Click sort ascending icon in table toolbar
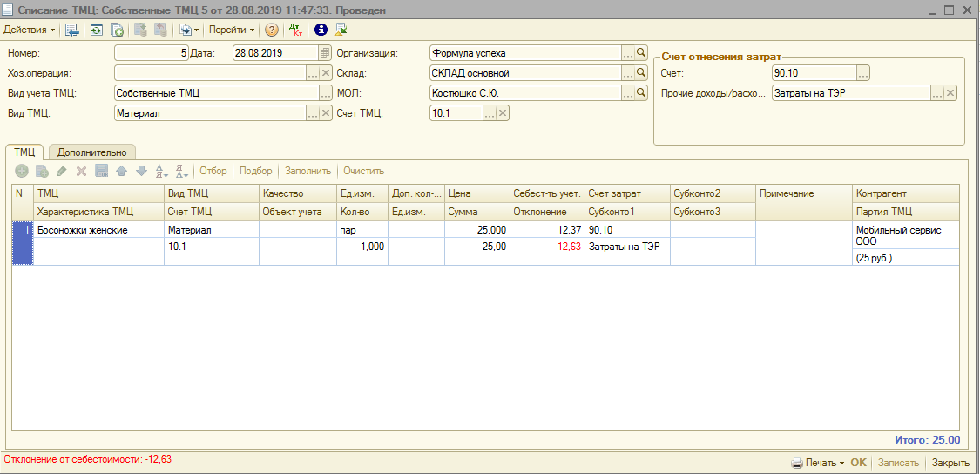Image resolution: width=980 pixels, height=474 pixels. tap(161, 171)
